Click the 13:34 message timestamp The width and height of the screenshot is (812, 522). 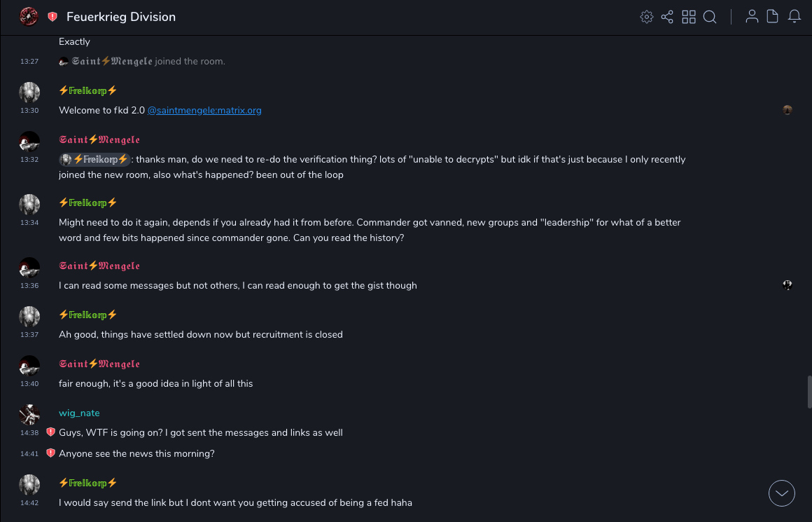29,223
